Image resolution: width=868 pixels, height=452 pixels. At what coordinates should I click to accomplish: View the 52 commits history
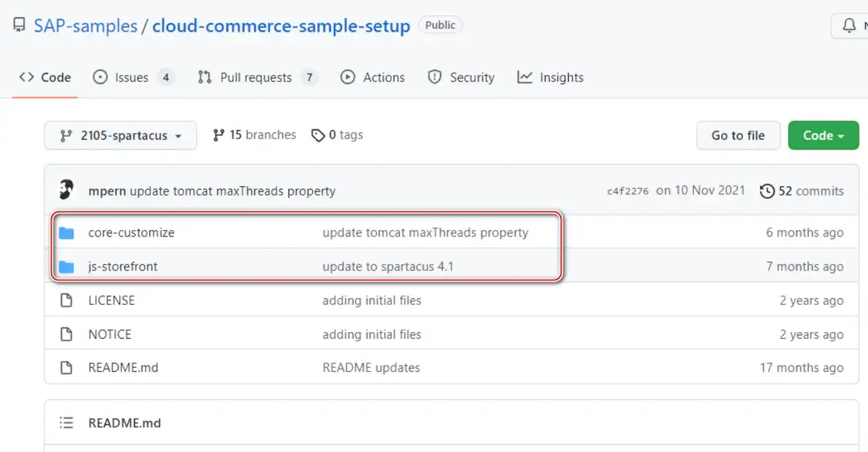click(802, 192)
